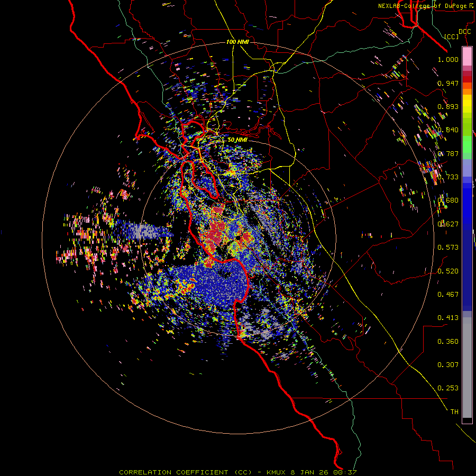Pick the olive green band near 0.840

(x=467, y=127)
